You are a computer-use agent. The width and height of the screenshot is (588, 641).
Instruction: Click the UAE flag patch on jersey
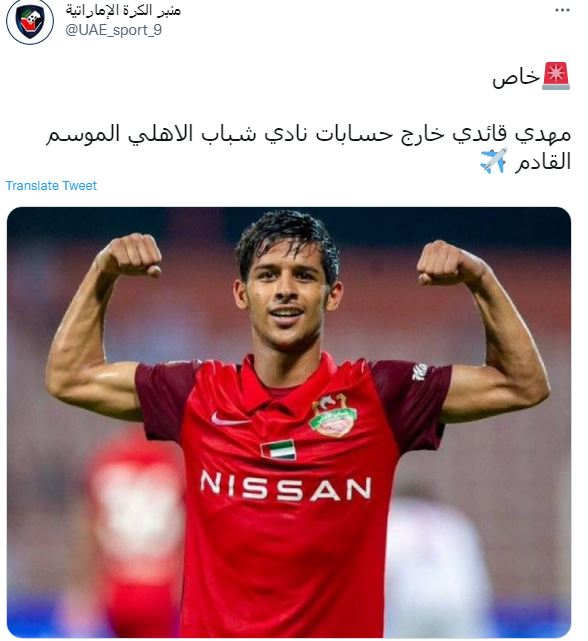pyautogui.click(x=278, y=450)
